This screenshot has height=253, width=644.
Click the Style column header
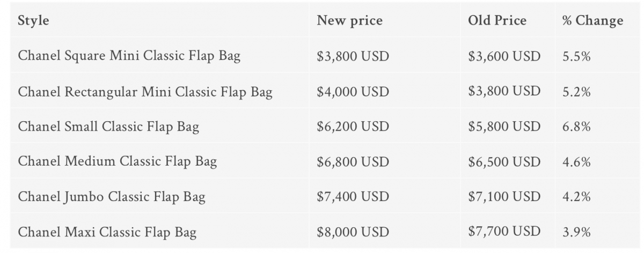click(33, 21)
